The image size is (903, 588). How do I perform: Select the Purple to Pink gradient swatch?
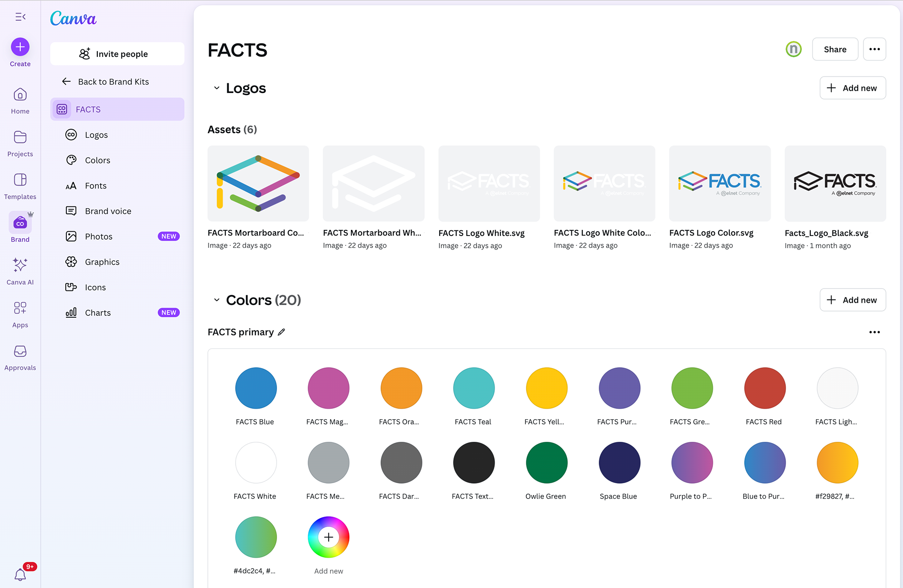click(692, 463)
